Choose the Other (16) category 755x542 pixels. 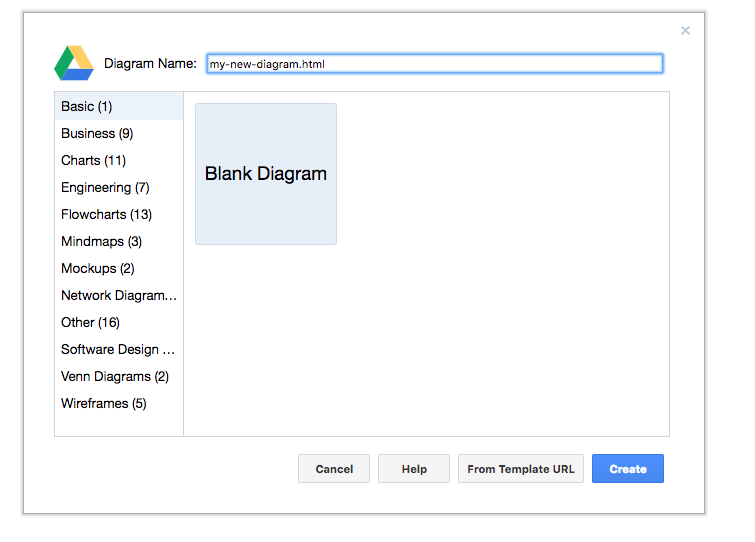[90, 323]
